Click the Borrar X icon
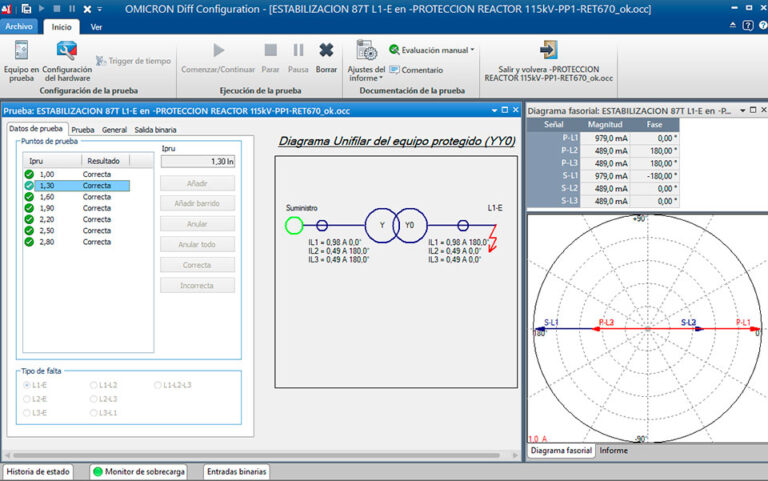768x481 pixels. pos(326,50)
